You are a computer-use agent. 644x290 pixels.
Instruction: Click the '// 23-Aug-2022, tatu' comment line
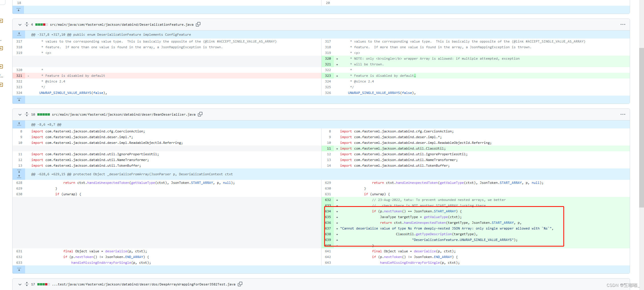[x=439, y=200]
